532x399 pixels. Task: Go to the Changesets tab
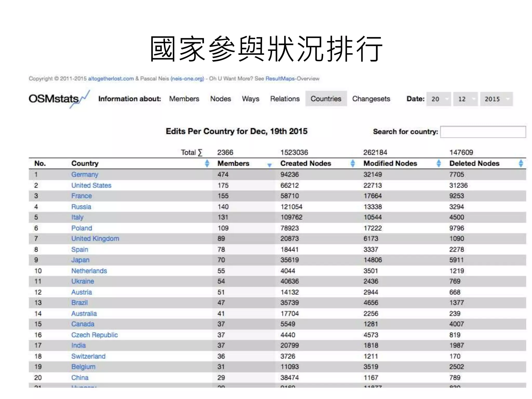point(371,99)
